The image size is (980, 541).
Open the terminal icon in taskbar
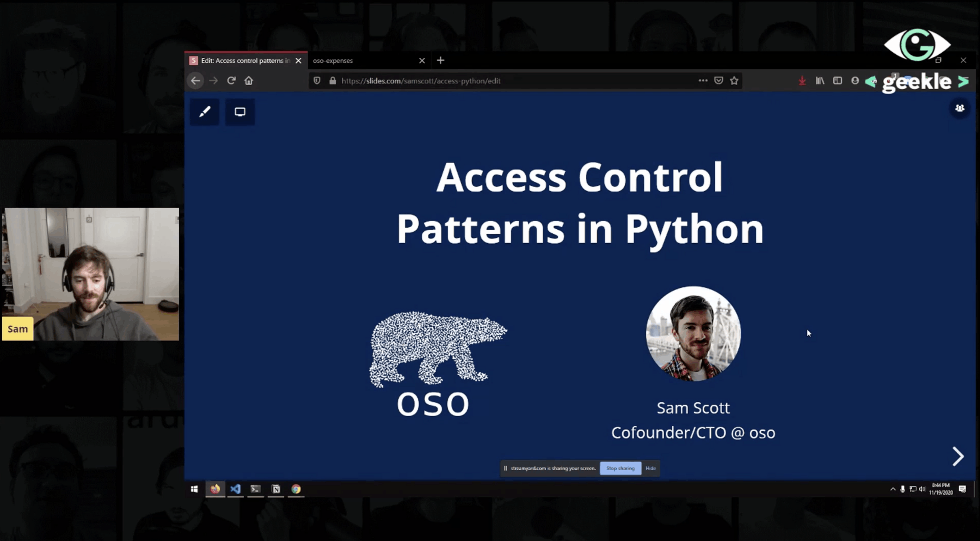256,489
